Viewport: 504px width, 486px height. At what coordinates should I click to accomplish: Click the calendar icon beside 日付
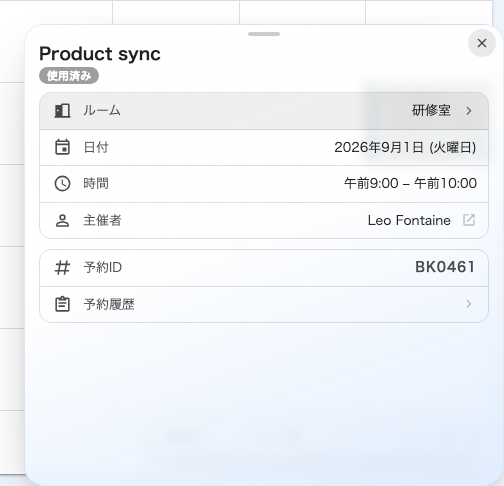(x=62, y=147)
